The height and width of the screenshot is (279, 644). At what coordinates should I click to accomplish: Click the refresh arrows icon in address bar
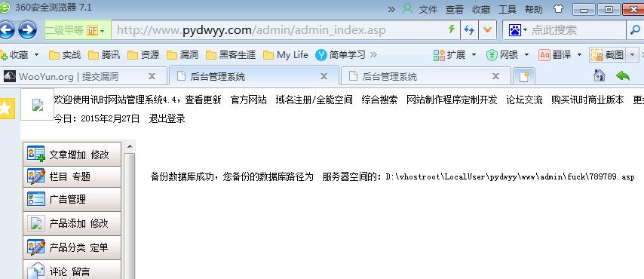(x=468, y=30)
